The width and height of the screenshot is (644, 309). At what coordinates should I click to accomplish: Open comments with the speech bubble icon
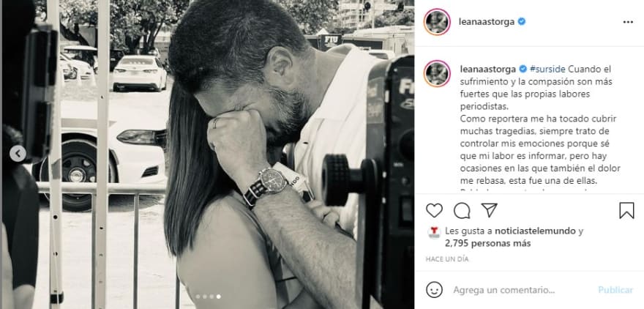pyautogui.click(x=462, y=210)
